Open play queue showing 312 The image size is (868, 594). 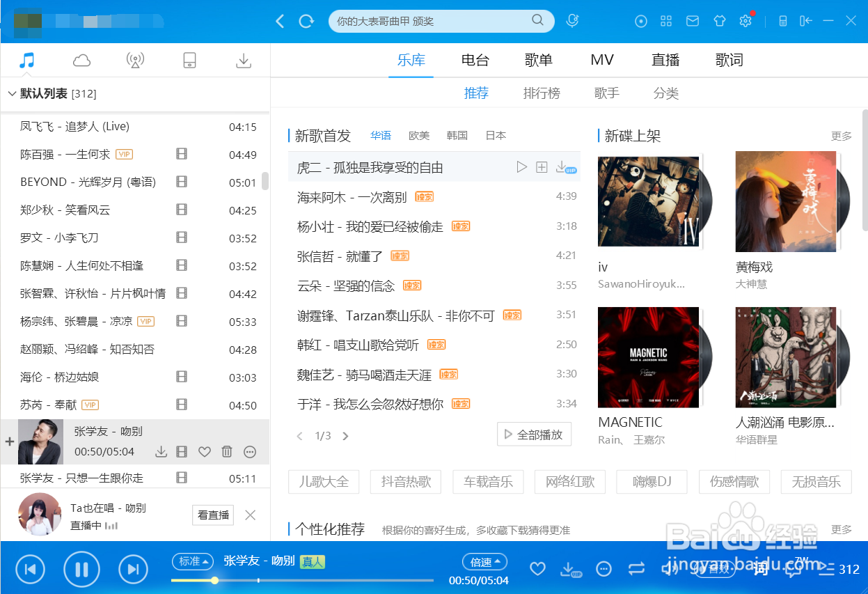[x=839, y=569]
